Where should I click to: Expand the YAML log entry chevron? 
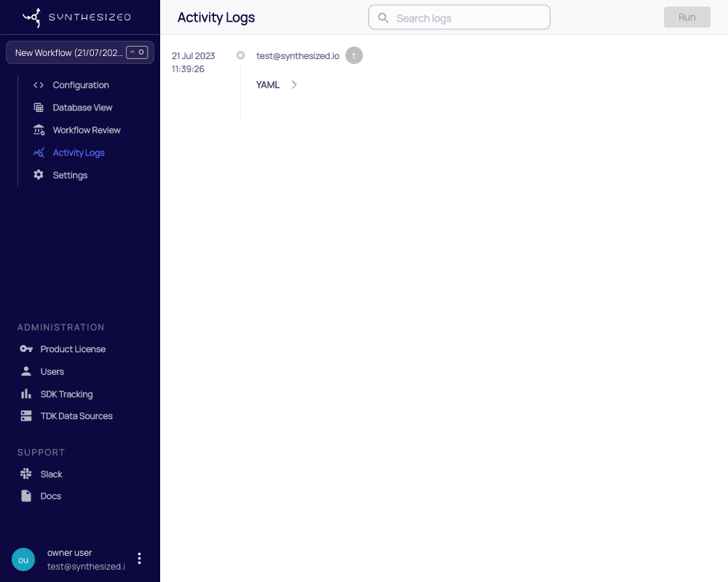click(294, 85)
